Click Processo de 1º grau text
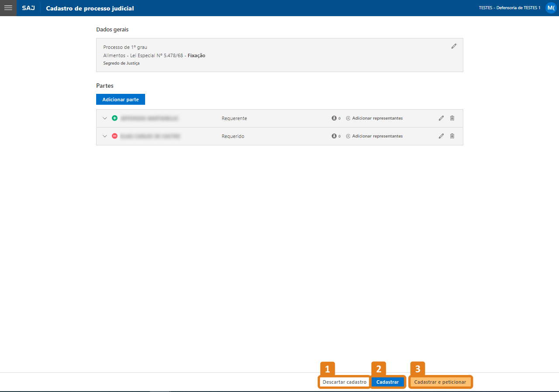The height and width of the screenshot is (392, 559). (x=125, y=47)
